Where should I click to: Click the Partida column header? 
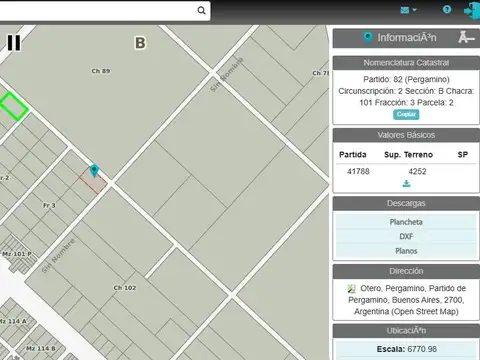point(353,155)
